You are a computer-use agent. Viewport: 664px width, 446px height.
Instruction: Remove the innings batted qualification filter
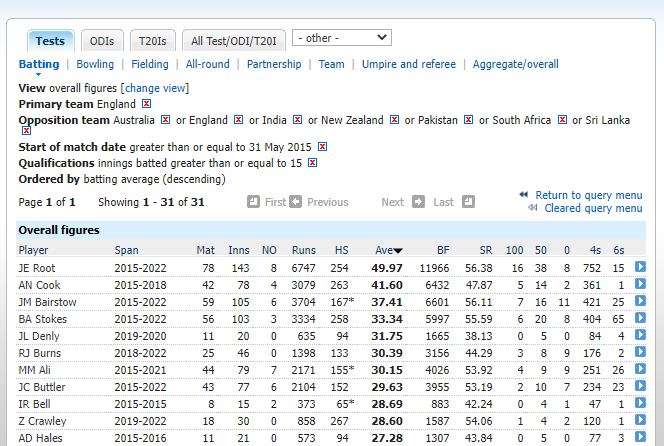[x=312, y=162]
